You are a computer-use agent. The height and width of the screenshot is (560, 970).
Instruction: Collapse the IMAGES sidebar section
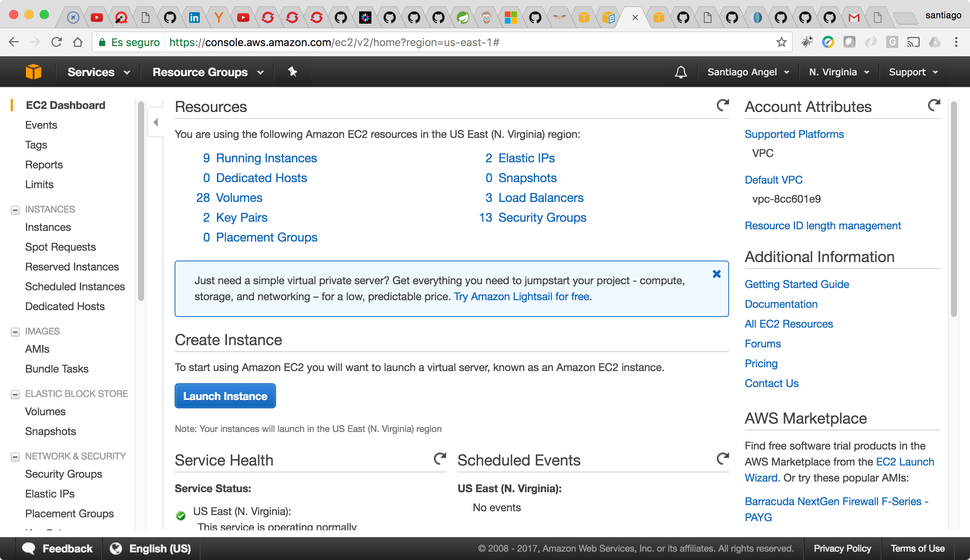pos(15,331)
